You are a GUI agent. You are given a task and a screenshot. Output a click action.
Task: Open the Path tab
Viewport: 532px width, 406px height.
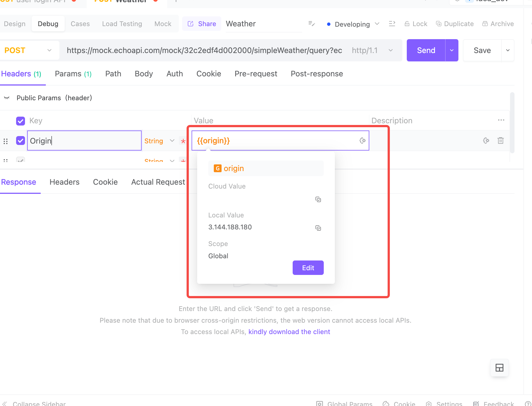click(x=113, y=74)
